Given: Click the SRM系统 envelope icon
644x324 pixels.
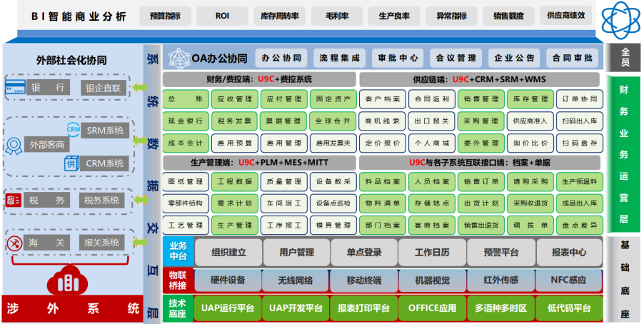Looking at the screenshot, I should click(74, 128).
